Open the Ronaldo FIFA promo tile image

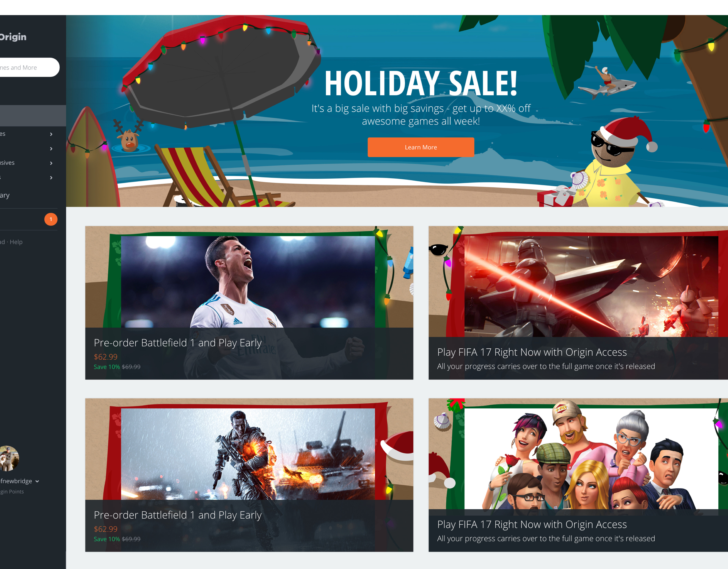[248, 282]
